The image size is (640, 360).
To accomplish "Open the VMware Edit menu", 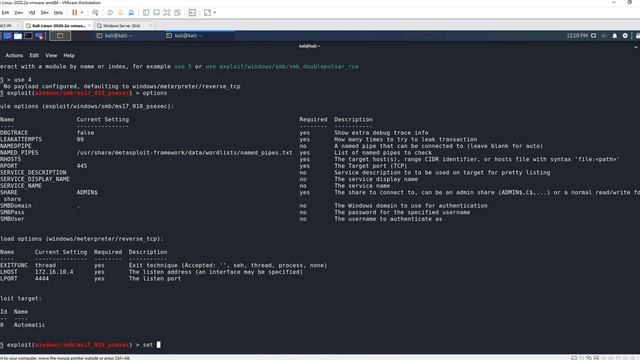I will click(x=5, y=13).
